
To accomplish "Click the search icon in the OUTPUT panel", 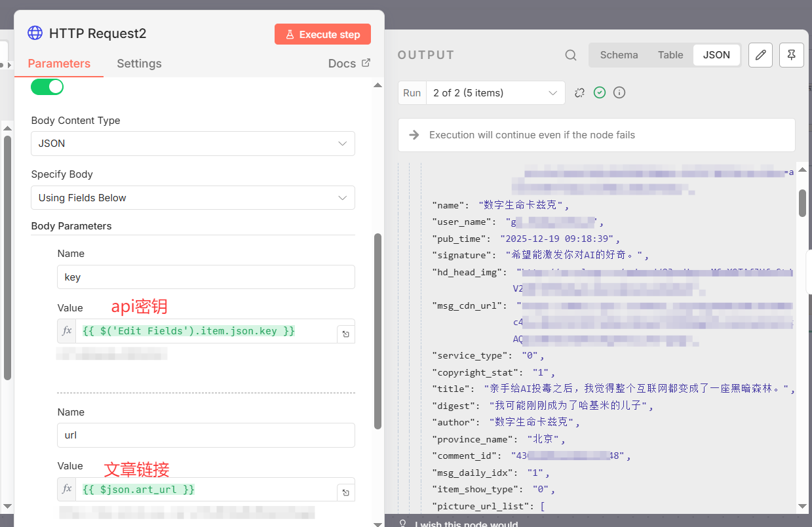I will 570,55.
